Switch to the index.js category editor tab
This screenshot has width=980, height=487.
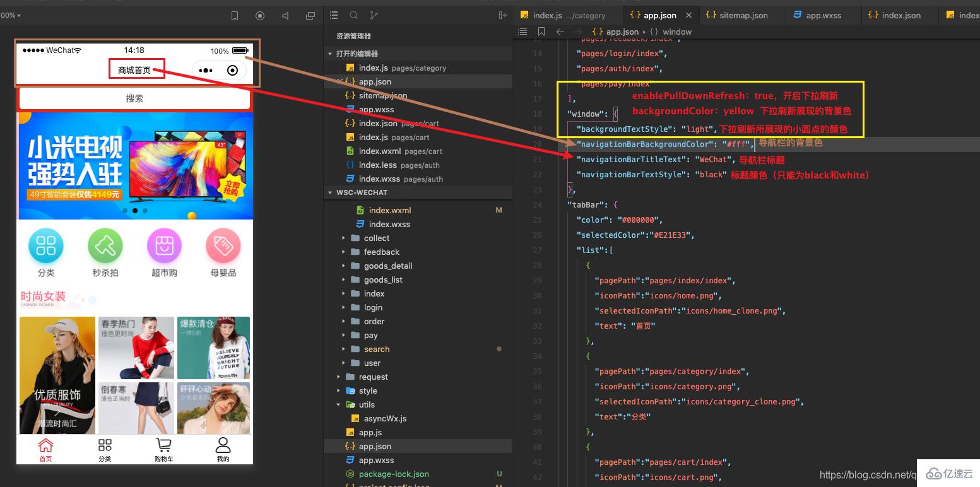tap(568, 15)
